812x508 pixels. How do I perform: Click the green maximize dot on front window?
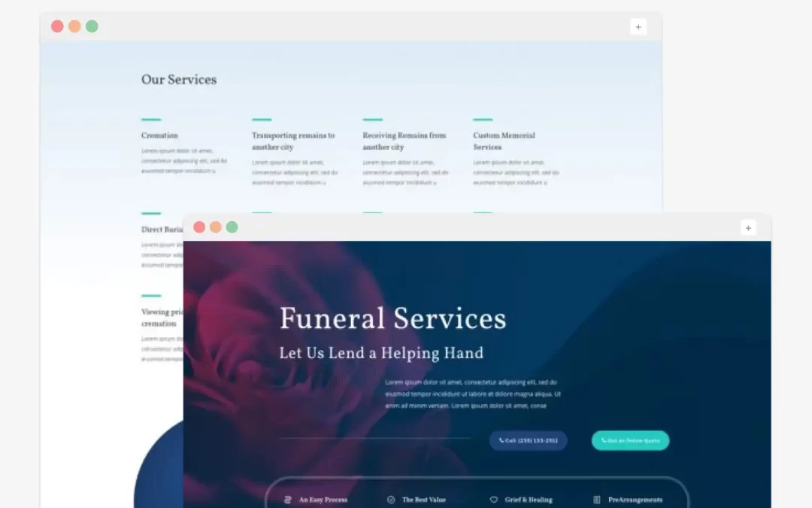[x=232, y=227]
